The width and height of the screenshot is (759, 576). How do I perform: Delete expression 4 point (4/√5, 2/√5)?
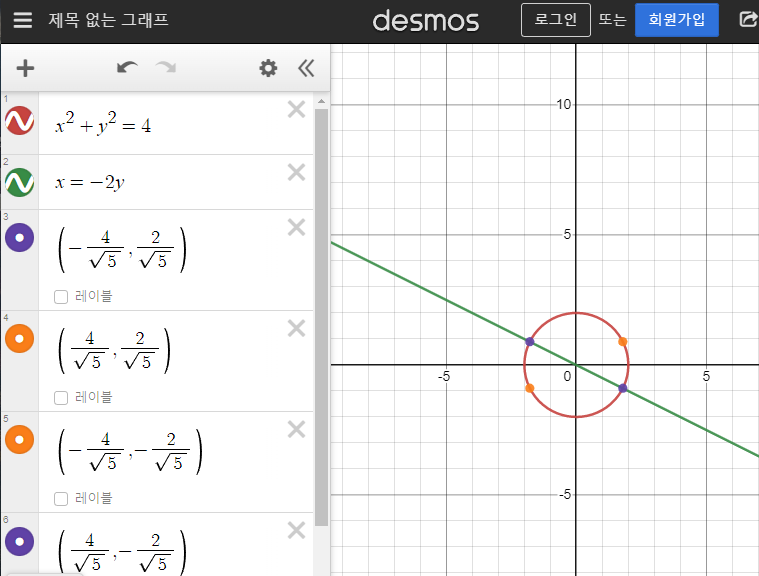pyautogui.click(x=296, y=328)
